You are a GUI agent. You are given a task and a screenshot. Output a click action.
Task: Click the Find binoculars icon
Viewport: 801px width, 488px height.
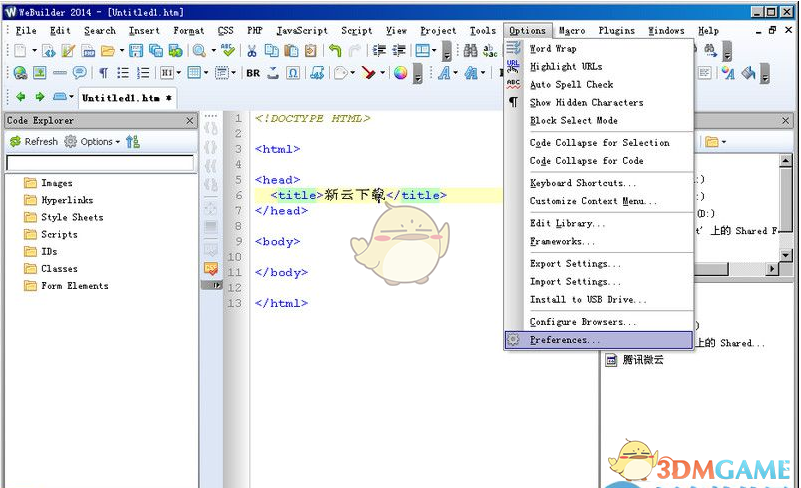(x=470, y=50)
